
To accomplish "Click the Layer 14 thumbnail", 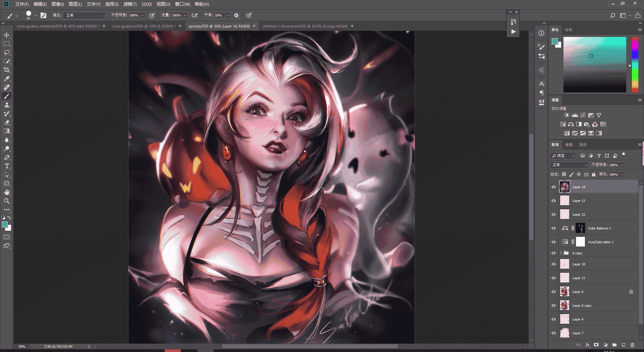I will 565,187.
